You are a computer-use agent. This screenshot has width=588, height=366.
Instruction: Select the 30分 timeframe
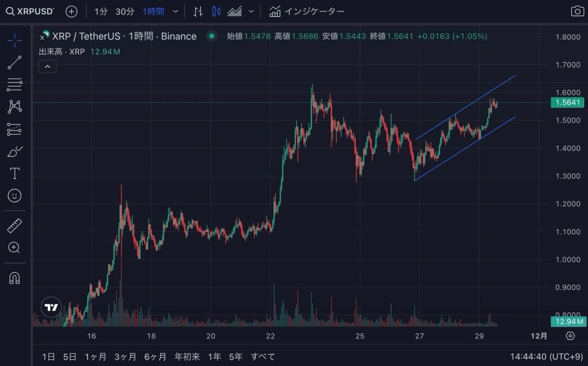pyautogui.click(x=124, y=11)
